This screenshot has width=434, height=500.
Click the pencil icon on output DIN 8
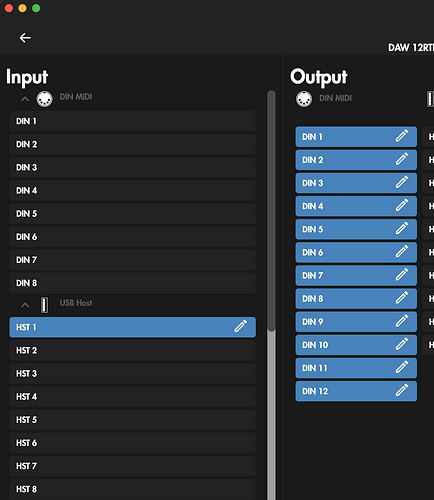(x=402, y=298)
